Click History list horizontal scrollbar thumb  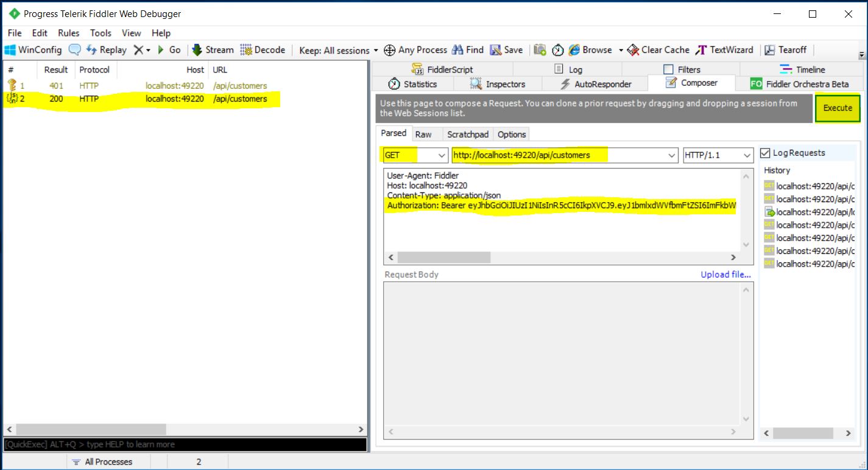coord(803,433)
